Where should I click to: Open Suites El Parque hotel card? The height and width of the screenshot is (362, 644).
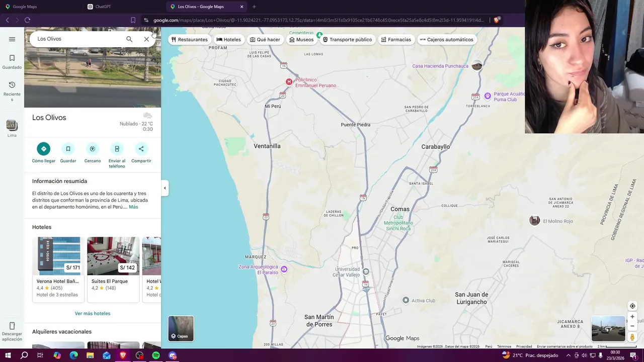pyautogui.click(x=113, y=269)
